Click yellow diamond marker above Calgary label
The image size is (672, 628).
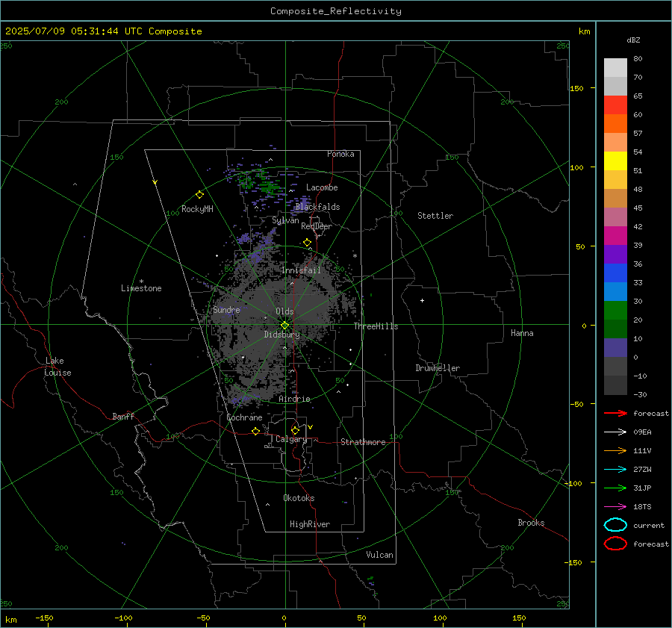295,430
